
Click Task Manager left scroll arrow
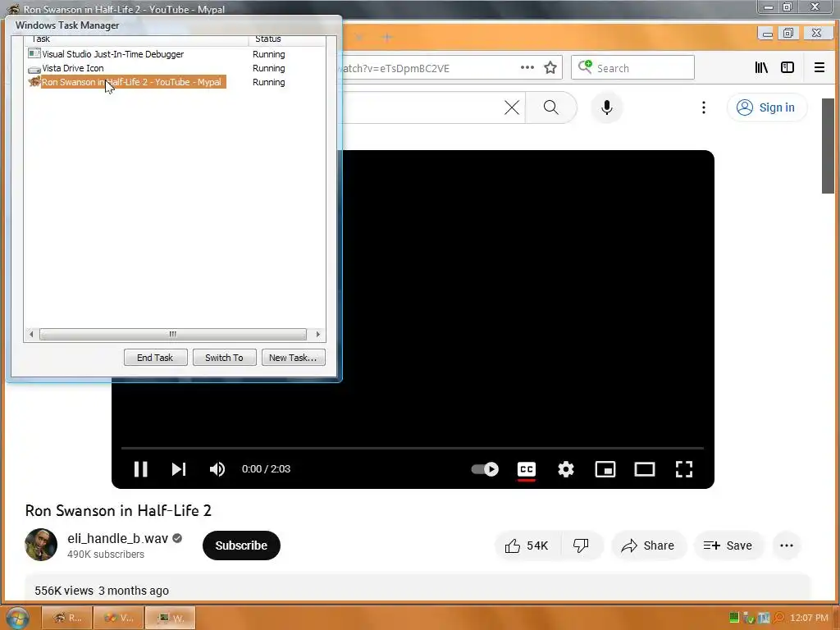(32, 335)
